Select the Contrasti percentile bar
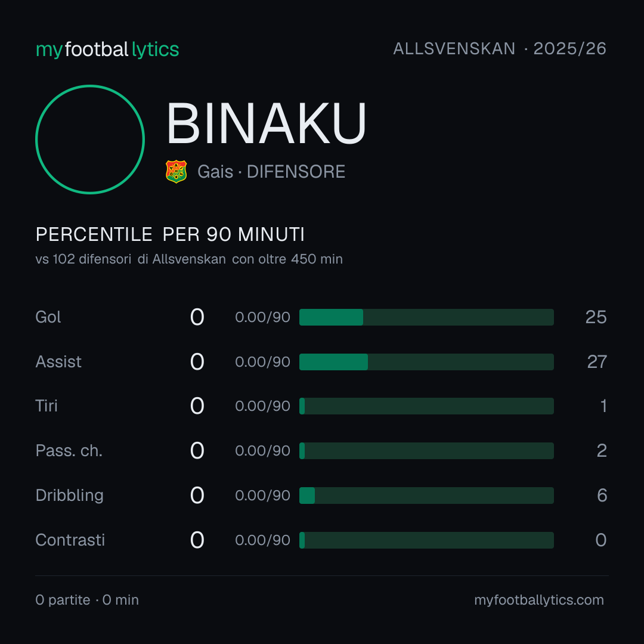The width and height of the screenshot is (644, 644). tap(426, 540)
